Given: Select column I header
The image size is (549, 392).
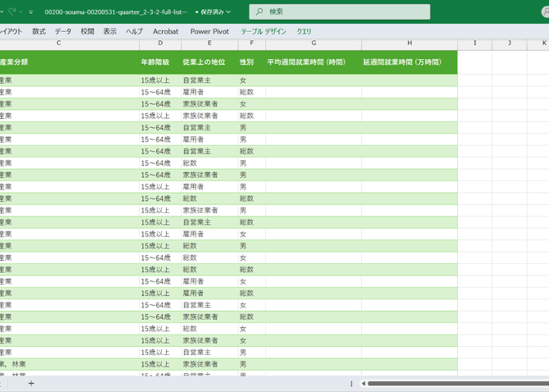Looking at the screenshot, I should coord(475,43).
